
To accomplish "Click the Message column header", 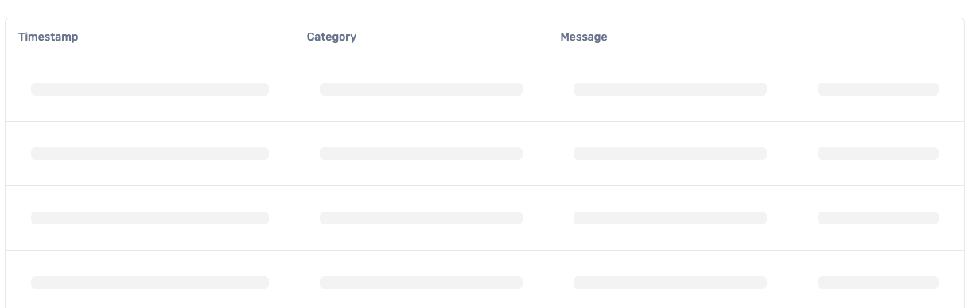I will click(584, 37).
